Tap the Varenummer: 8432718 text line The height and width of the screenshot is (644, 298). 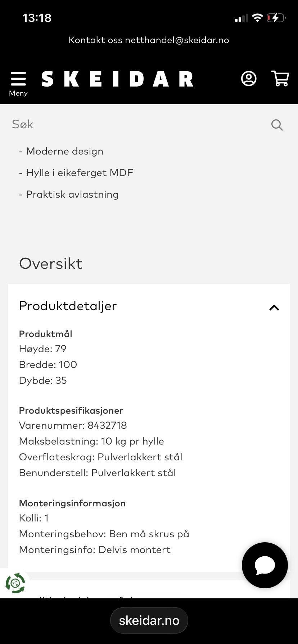tap(73, 425)
